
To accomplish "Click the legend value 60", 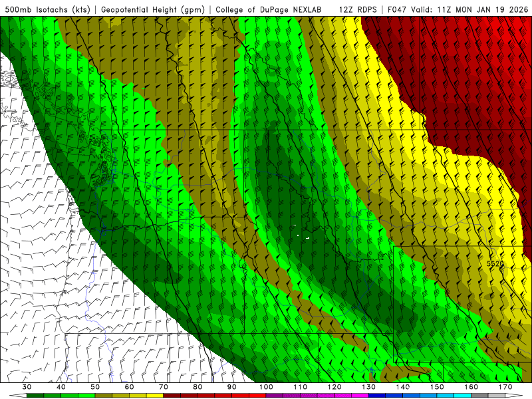I will 129,387.
